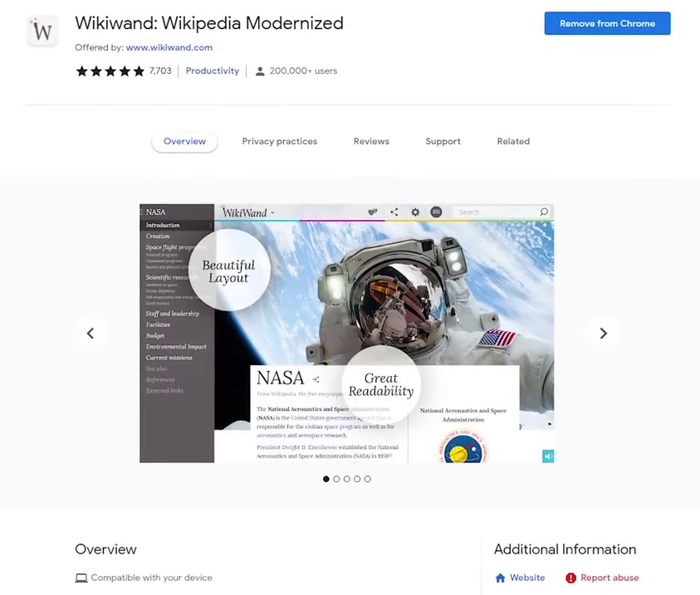The height and width of the screenshot is (595, 700).
Task: Switch to the Privacy practices tab
Action: [x=280, y=141]
